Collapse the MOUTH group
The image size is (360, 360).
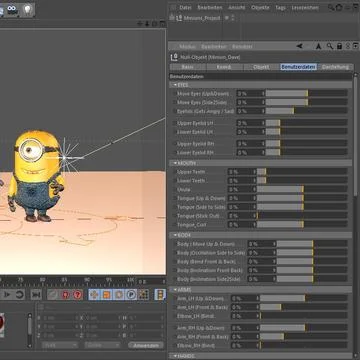[x=176, y=163]
